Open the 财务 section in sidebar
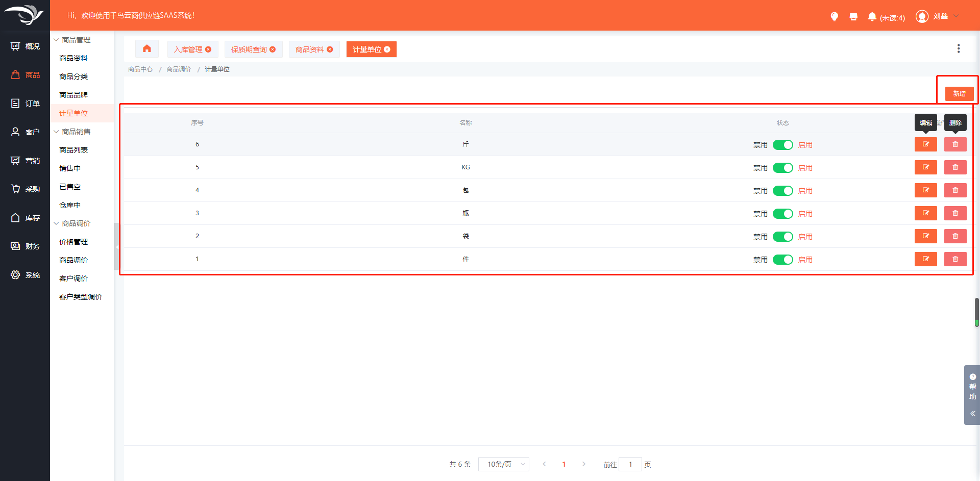The height and width of the screenshot is (481, 980). (x=25, y=246)
